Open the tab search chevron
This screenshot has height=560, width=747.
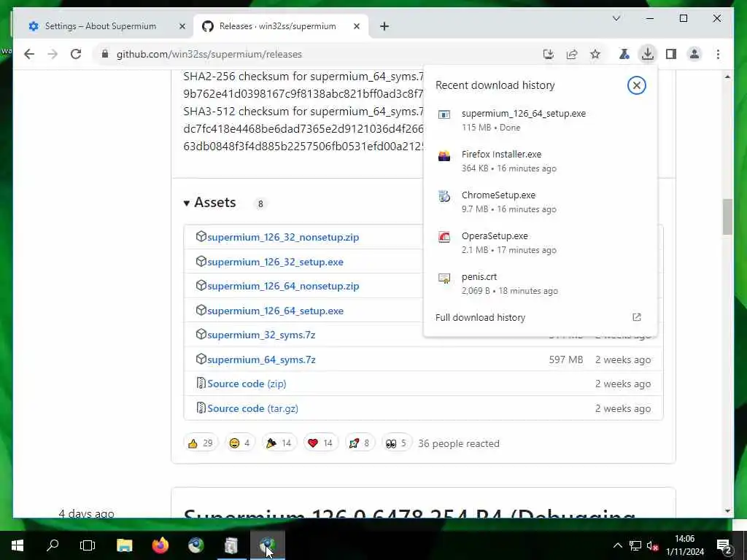pos(616,18)
